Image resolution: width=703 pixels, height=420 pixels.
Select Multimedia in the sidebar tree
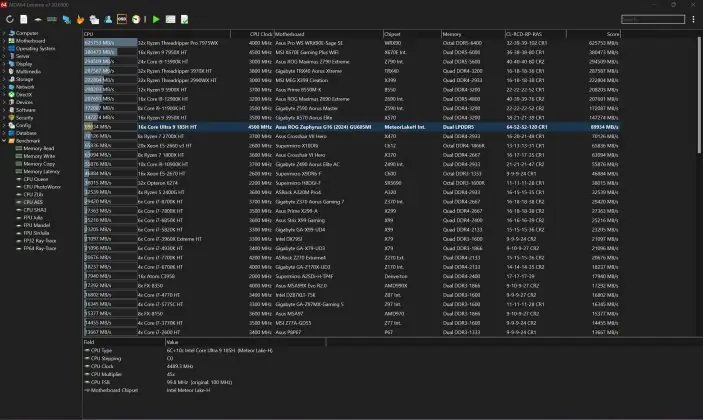[x=28, y=72]
